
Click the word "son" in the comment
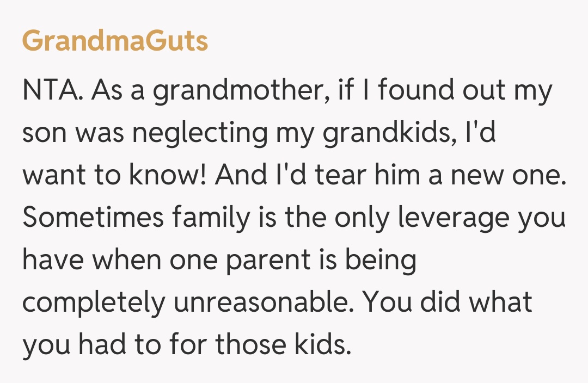click(43, 134)
